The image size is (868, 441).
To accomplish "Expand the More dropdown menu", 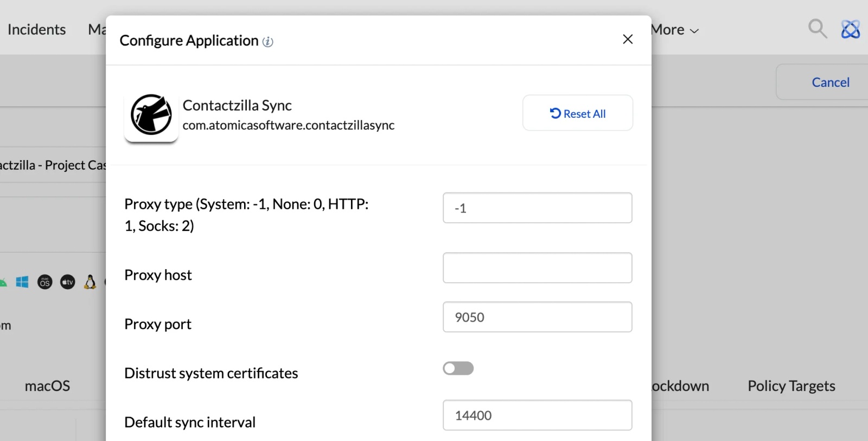I will pos(675,30).
